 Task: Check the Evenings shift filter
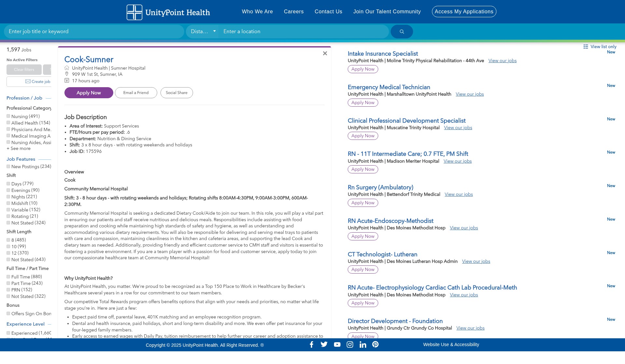pyautogui.click(x=8, y=190)
